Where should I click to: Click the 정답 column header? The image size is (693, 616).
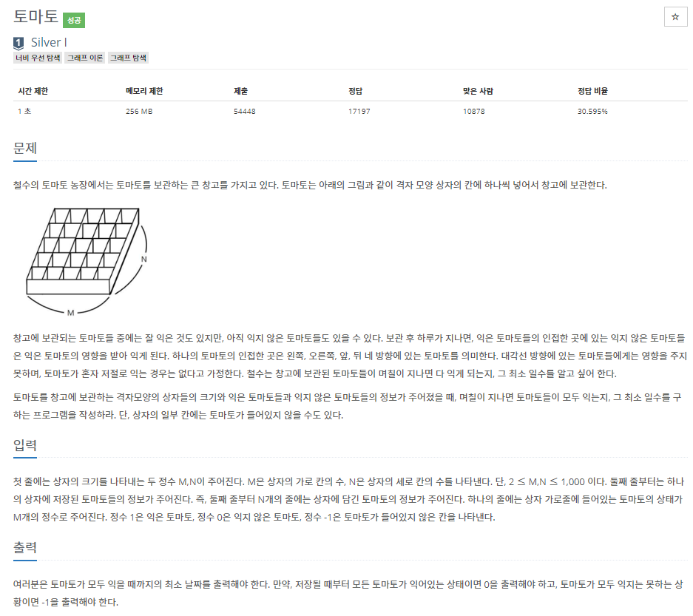[355, 91]
